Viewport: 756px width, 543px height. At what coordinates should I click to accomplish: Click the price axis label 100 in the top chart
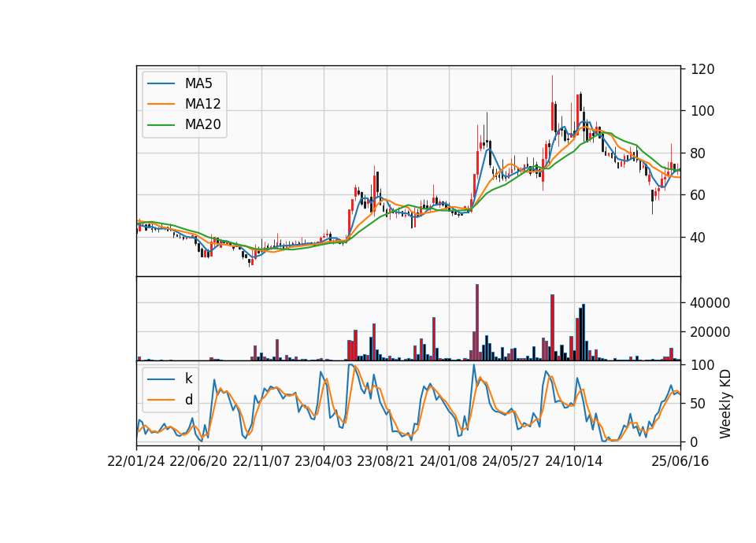(702, 111)
